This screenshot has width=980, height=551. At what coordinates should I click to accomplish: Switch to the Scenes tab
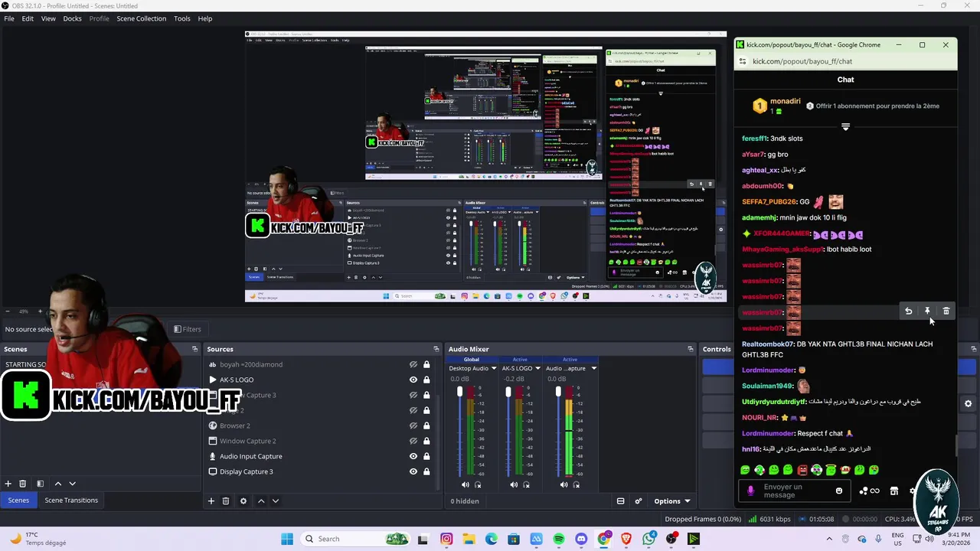click(x=18, y=500)
